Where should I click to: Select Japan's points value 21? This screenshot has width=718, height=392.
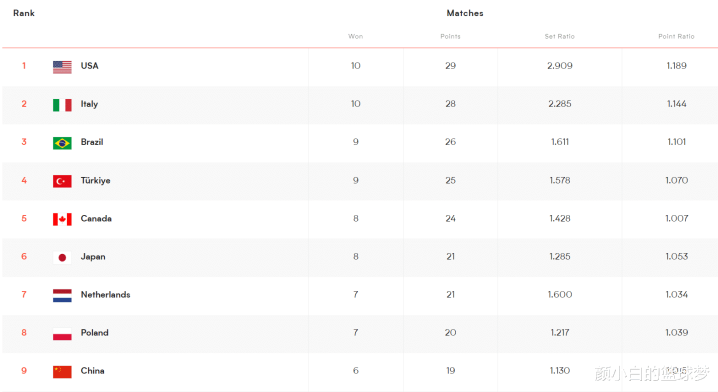pos(451,256)
